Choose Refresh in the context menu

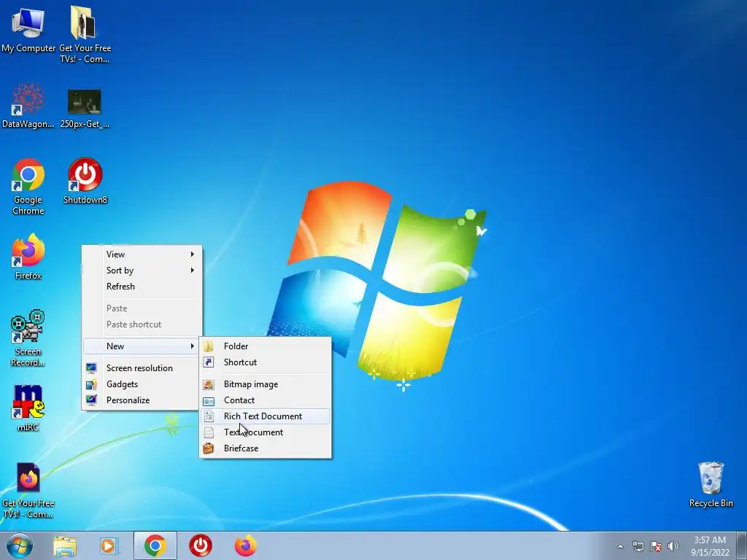click(142, 287)
